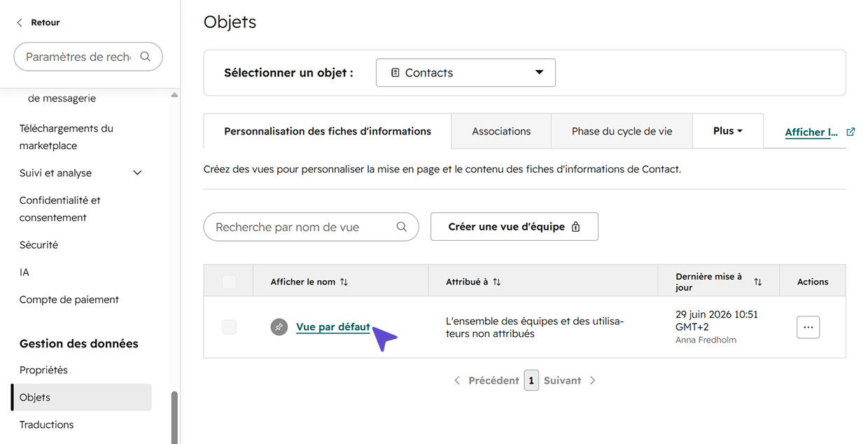Open Sécurité in sidebar
This screenshot has height=444, width=868.
click(x=38, y=245)
